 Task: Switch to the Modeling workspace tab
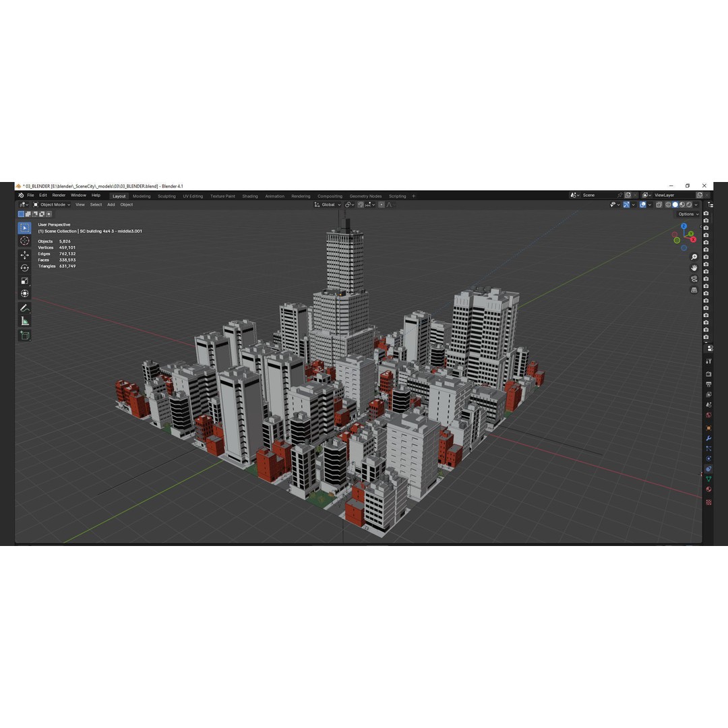point(142,196)
